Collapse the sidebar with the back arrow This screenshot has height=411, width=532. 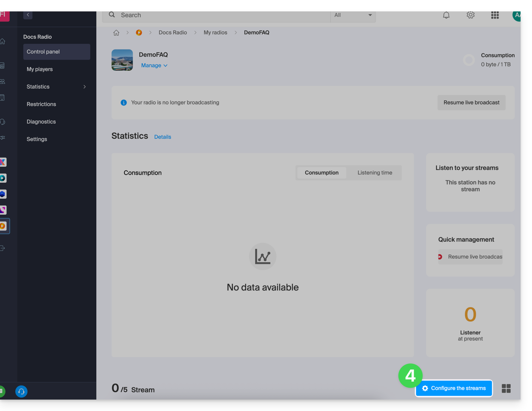[x=28, y=15]
